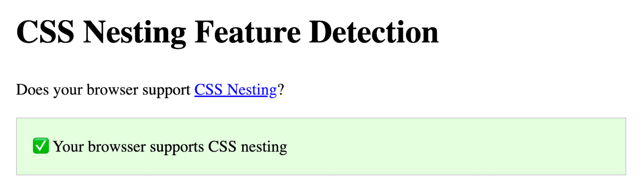Image resolution: width=644 pixels, height=191 pixels.
Task: Click the "Does your browser support" paragraph text
Action: [103, 90]
